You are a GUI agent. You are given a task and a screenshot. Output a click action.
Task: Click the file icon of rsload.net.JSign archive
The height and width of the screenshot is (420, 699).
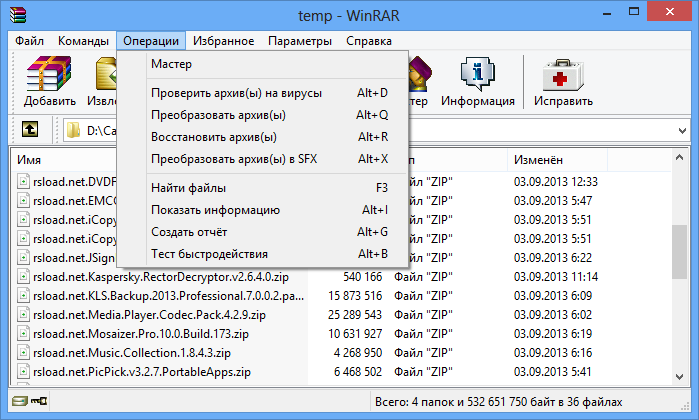[23, 258]
